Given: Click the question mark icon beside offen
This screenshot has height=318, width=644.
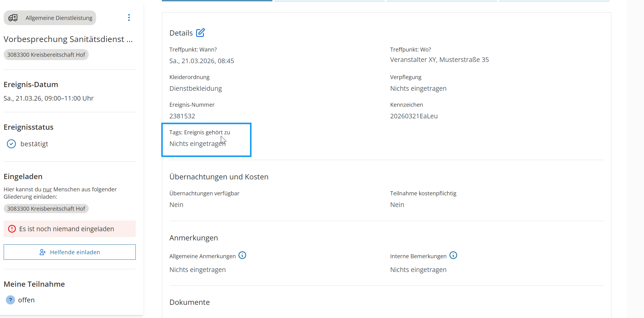Looking at the screenshot, I should click(x=10, y=300).
